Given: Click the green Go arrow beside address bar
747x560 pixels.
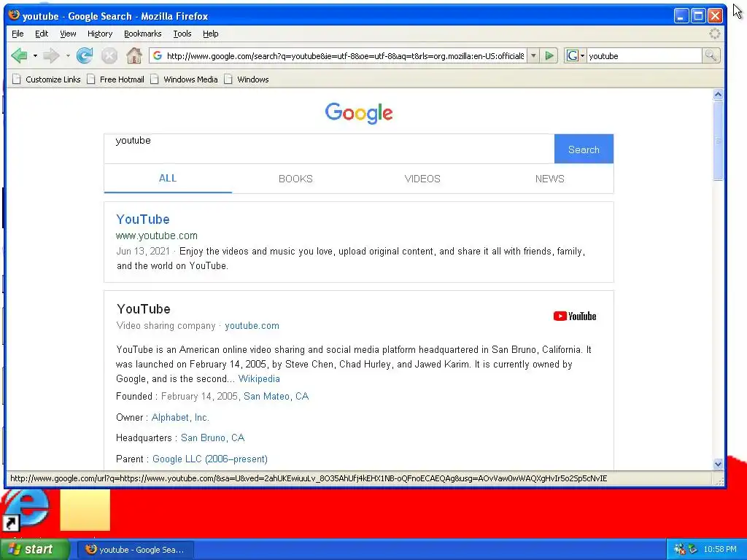Looking at the screenshot, I should [x=549, y=55].
